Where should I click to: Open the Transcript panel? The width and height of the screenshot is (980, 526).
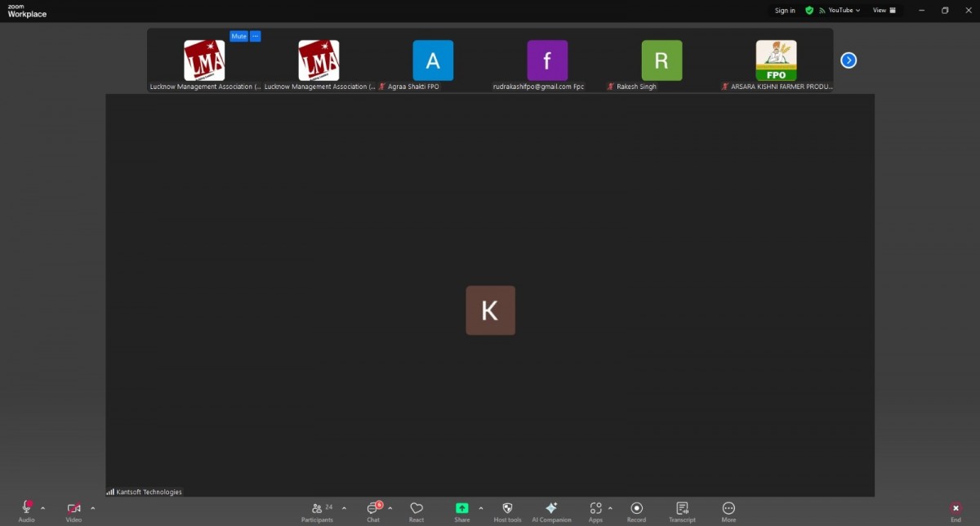[x=682, y=510]
